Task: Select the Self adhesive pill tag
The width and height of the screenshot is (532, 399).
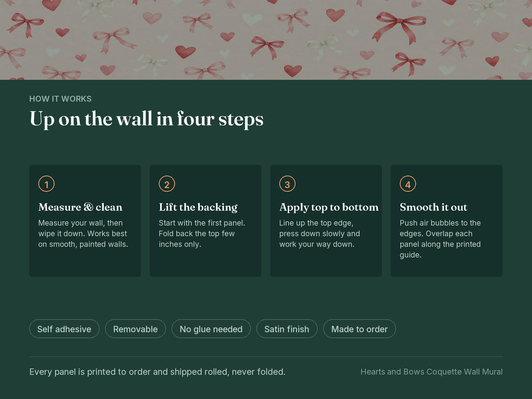Action: tap(64, 329)
